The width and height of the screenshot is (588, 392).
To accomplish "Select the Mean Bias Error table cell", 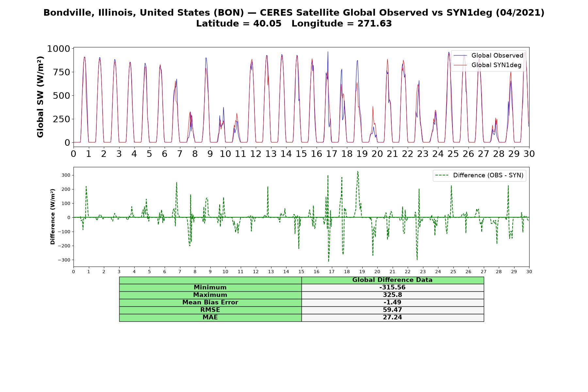I will pos(210,302).
